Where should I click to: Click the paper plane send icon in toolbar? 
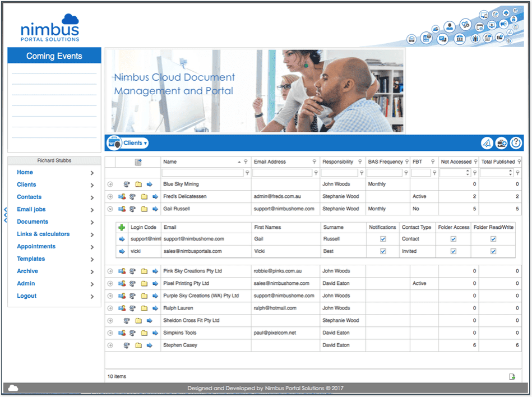[487, 144]
